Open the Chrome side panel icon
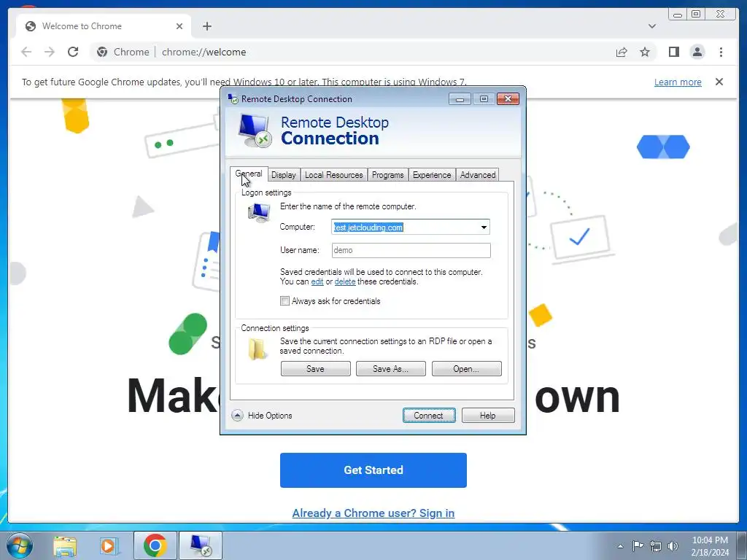 click(x=673, y=52)
